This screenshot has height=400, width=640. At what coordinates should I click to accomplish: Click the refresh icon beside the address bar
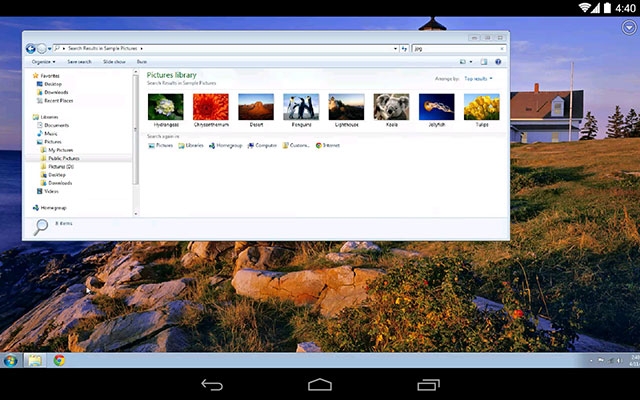click(x=404, y=47)
